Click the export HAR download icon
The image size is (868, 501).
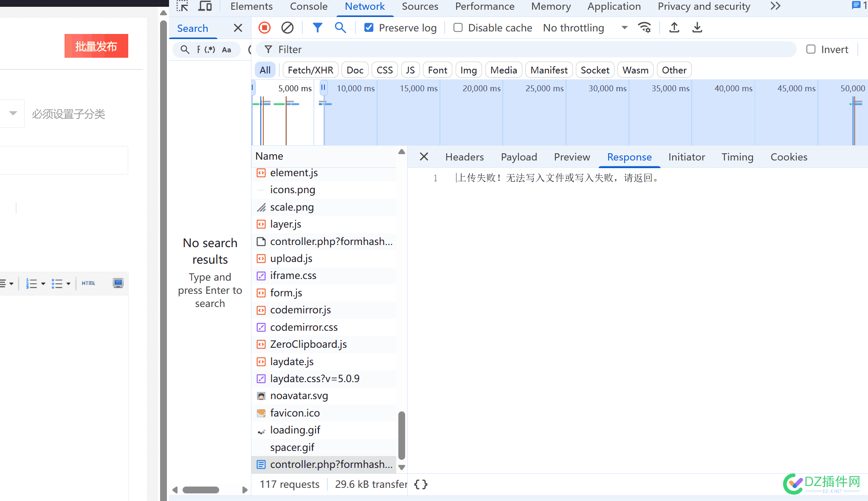(697, 28)
